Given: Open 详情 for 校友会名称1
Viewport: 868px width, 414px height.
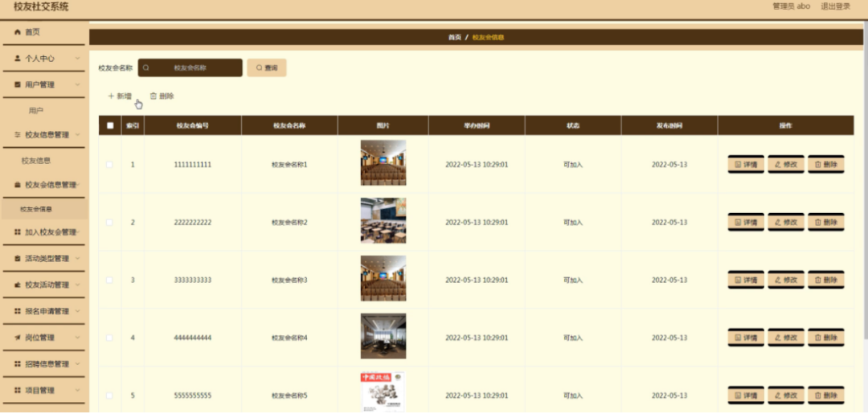Looking at the screenshot, I should (746, 164).
